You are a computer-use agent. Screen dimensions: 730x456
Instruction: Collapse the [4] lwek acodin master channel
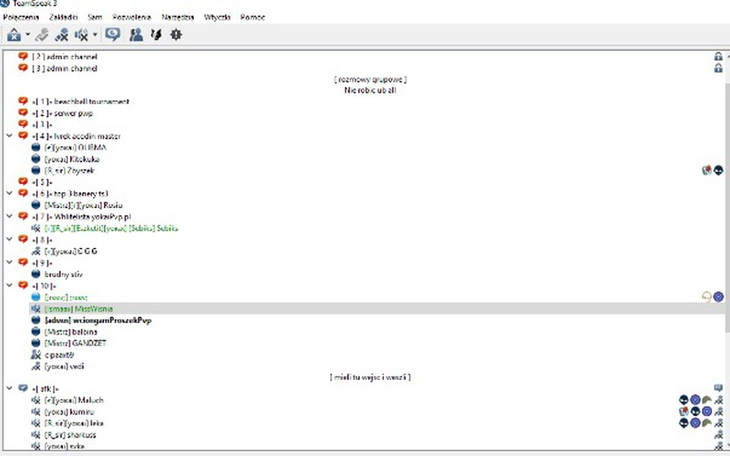tap(10, 136)
